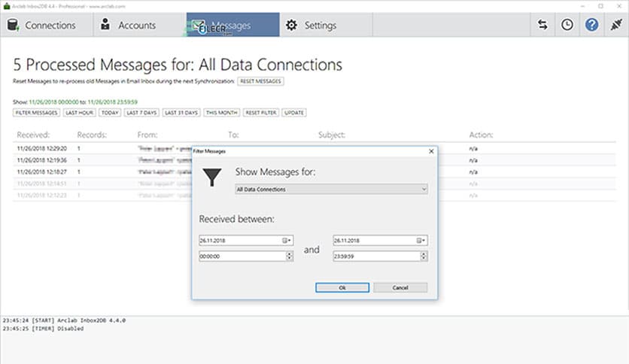Open help via the question mark icon

tap(591, 25)
